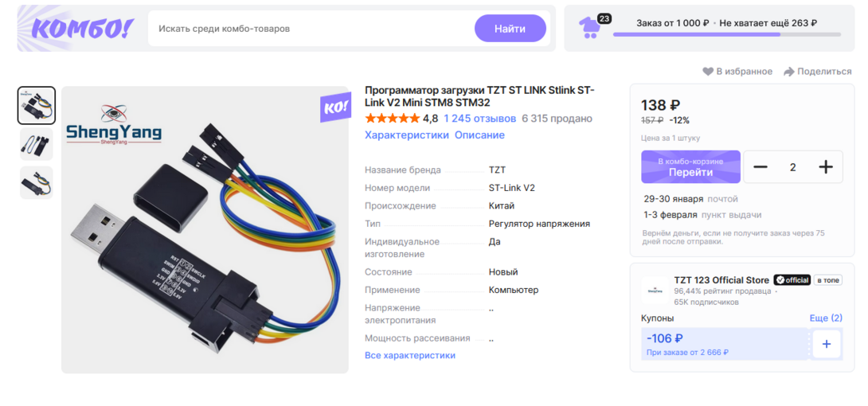The width and height of the screenshot is (868, 406).
Task: Open the 1 245 отзывов reviews link
Action: (479, 119)
